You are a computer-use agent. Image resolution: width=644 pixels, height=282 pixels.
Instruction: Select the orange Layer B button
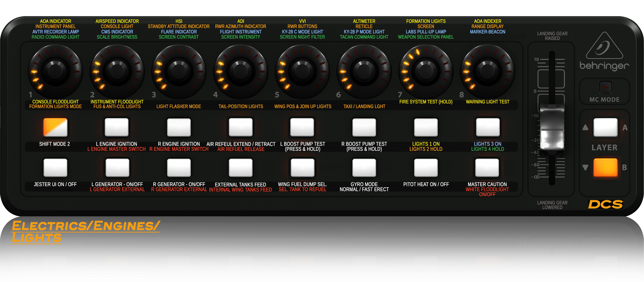pyautogui.click(x=605, y=167)
